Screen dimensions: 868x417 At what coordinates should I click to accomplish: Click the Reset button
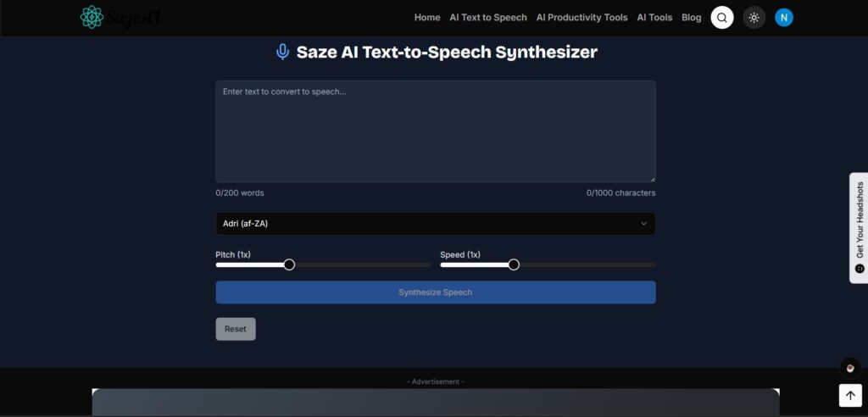point(236,329)
